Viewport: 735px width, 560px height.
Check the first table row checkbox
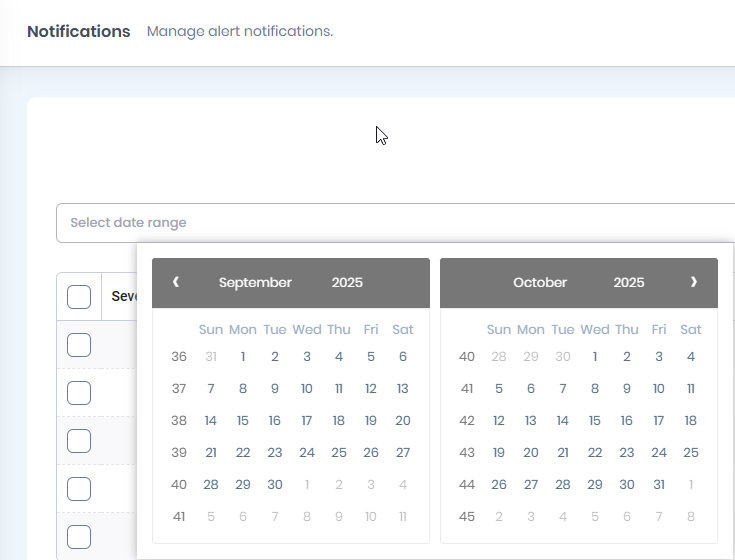coord(79,345)
